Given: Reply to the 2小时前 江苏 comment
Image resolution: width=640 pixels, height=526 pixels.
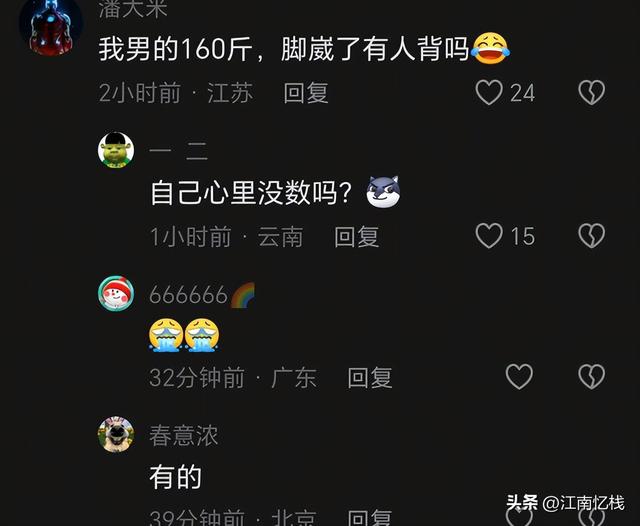Looking at the screenshot, I should click(x=306, y=93).
